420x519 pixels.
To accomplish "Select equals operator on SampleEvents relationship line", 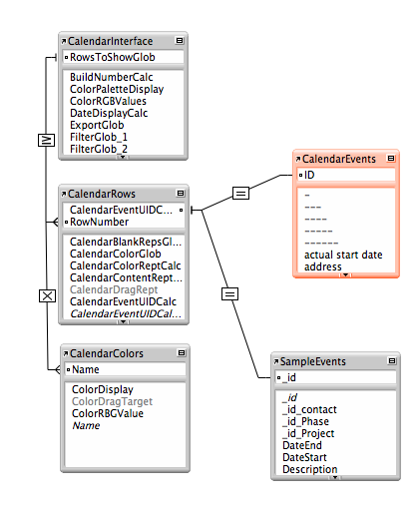I will [x=229, y=294].
